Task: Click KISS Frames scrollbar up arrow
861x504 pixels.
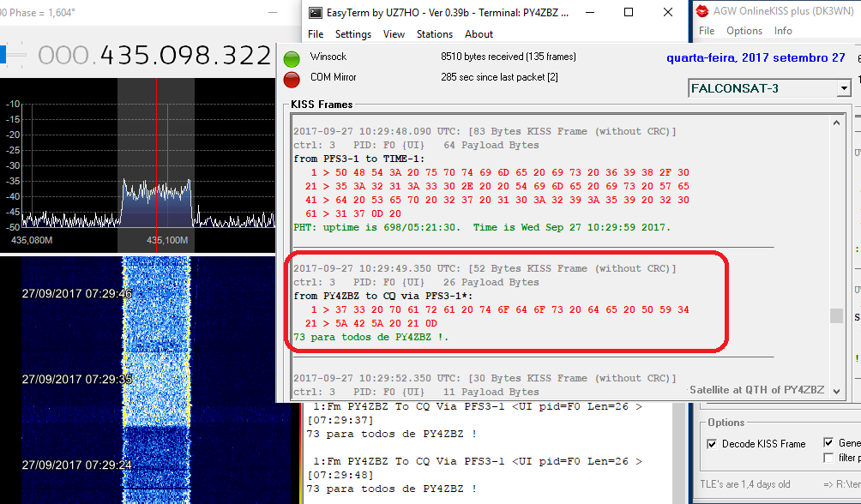Action: 836,123
